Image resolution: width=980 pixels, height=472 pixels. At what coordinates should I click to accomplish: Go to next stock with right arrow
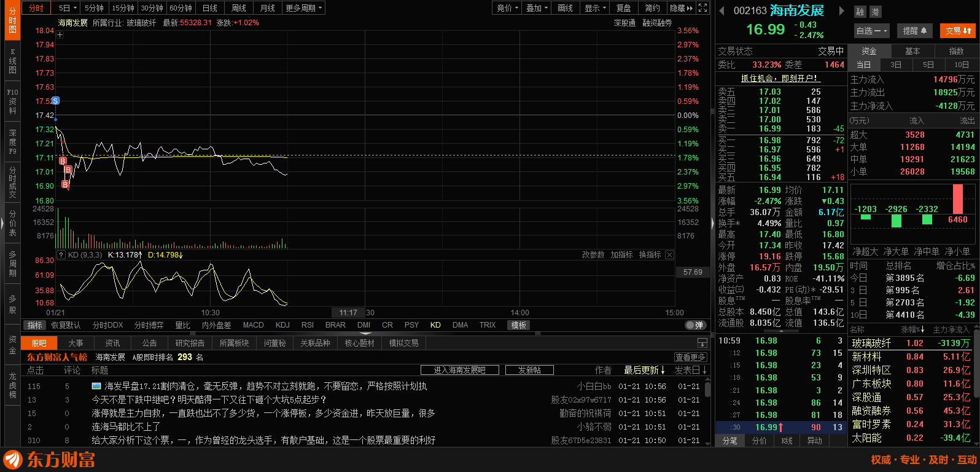(x=841, y=10)
